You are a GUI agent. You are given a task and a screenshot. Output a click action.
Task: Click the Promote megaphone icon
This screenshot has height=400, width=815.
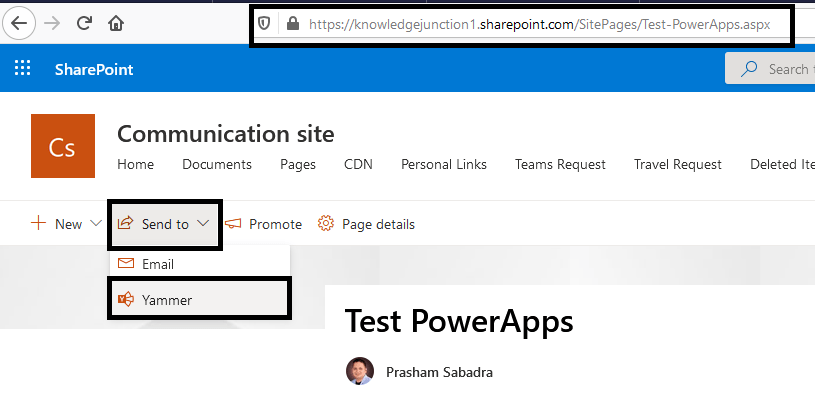[233, 224]
